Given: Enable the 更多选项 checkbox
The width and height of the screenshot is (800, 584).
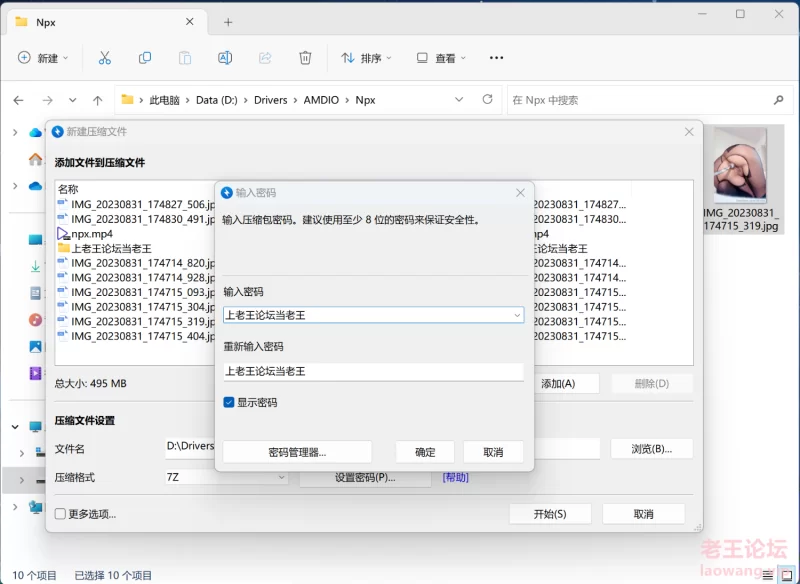Looking at the screenshot, I should 61,514.
